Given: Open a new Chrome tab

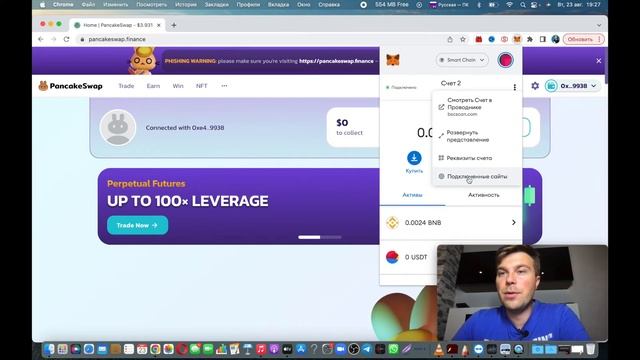Looking at the screenshot, I should pos(173,25).
